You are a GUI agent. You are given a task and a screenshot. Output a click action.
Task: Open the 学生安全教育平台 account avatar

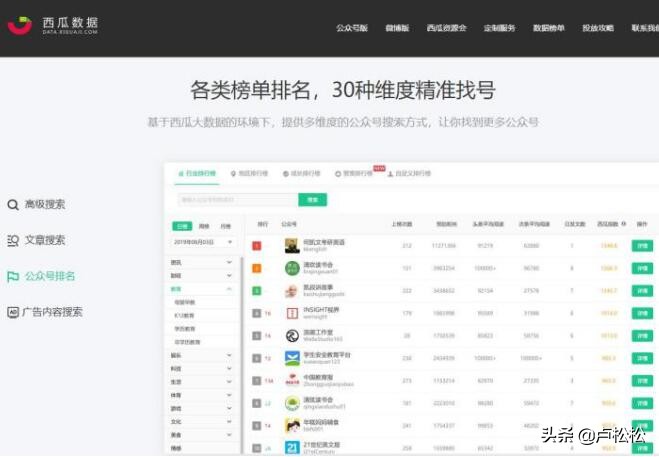click(x=292, y=358)
